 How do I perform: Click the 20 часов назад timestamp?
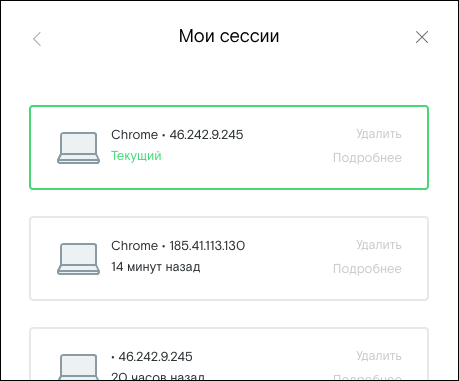click(158, 376)
